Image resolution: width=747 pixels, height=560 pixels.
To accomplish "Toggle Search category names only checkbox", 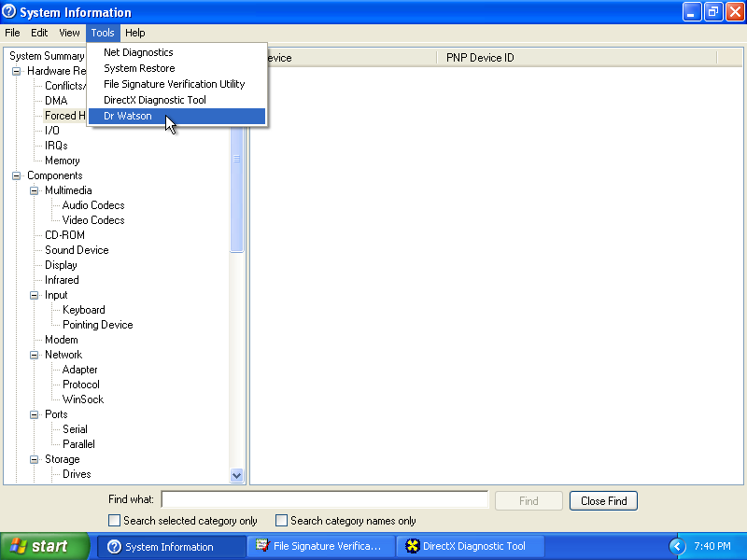I will click(282, 521).
